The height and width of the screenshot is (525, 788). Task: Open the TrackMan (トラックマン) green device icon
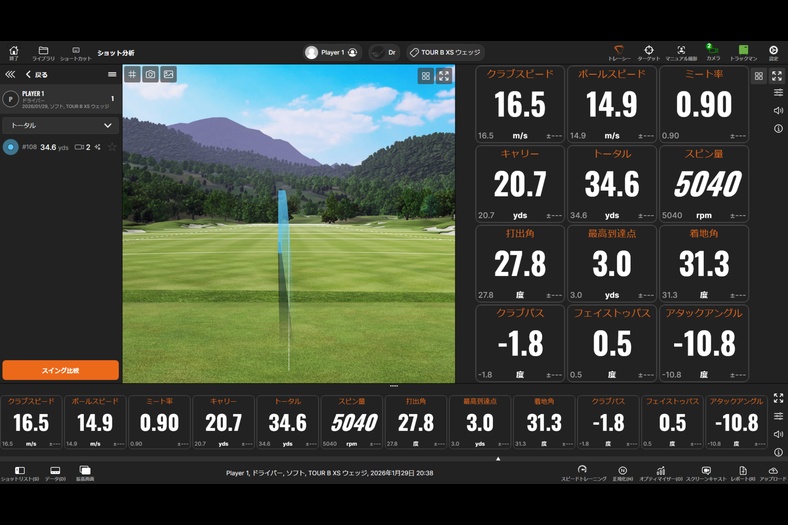pos(743,52)
